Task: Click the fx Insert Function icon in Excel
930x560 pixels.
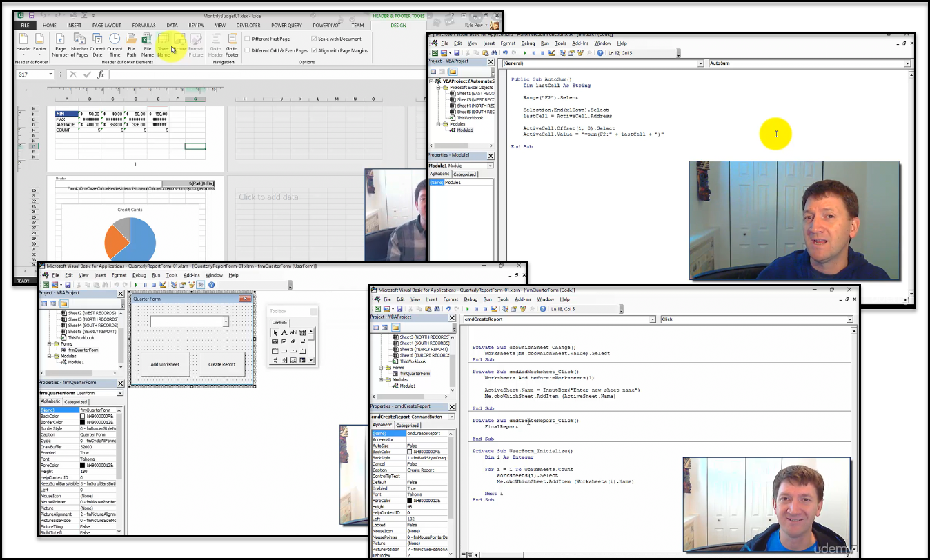Action: [101, 74]
